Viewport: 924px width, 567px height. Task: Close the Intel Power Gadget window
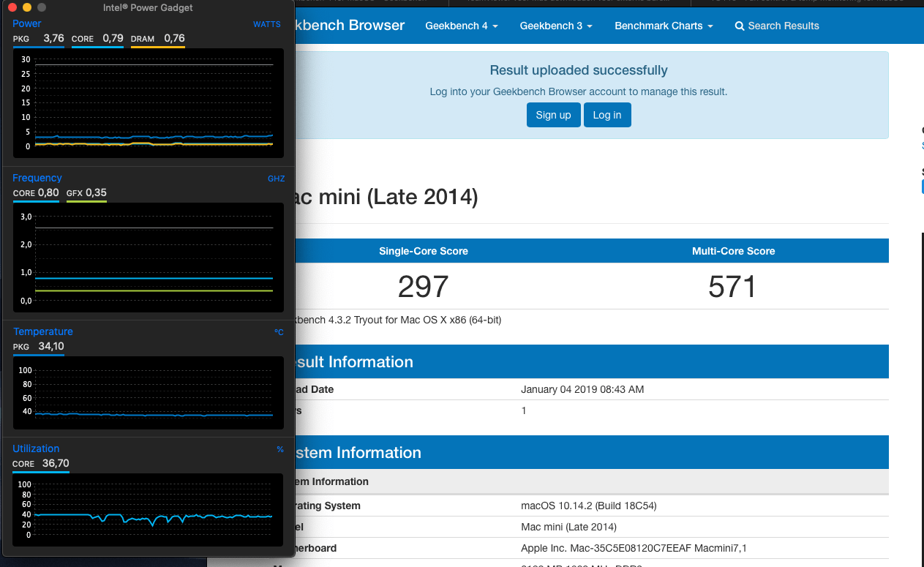(12, 7)
